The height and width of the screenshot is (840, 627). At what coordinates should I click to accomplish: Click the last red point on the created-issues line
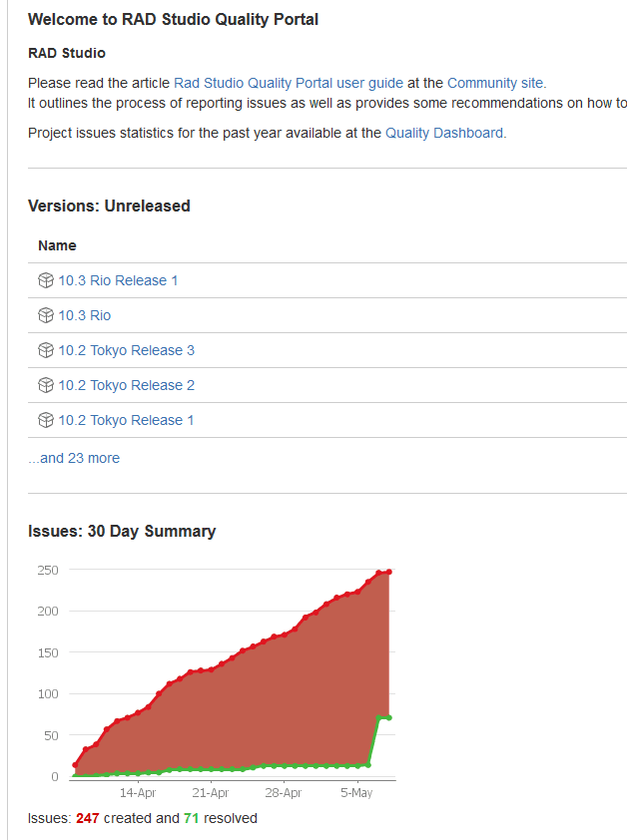click(388, 573)
